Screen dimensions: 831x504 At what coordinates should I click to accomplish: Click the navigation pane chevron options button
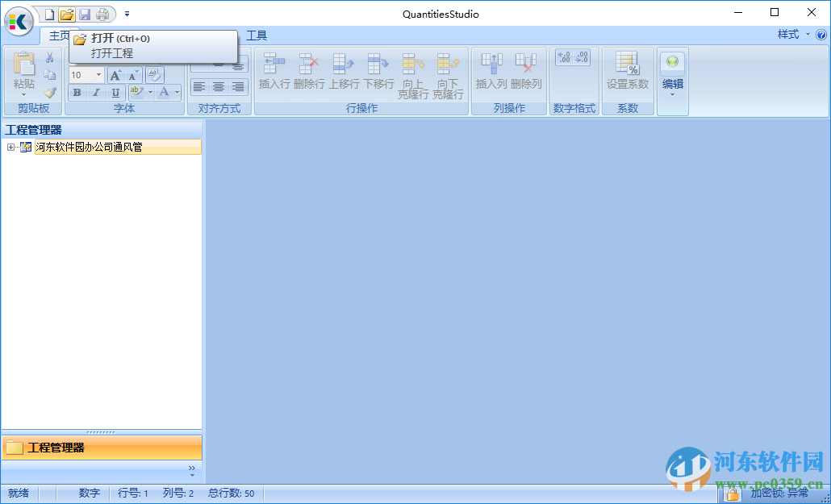click(x=192, y=470)
